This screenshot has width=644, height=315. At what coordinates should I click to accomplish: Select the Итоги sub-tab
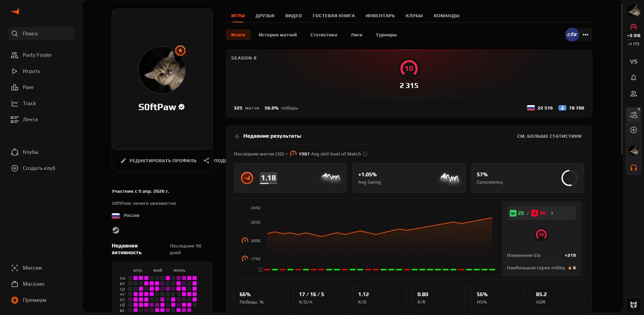(x=238, y=35)
